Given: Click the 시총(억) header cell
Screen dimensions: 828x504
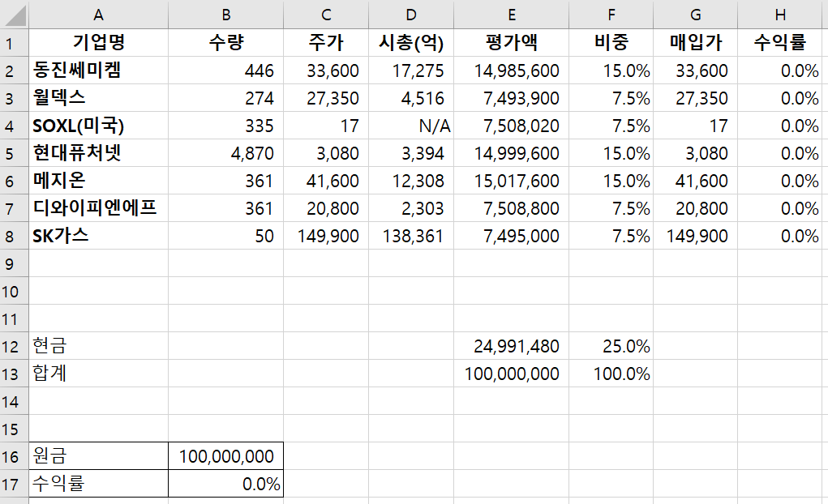Looking at the screenshot, I should pos(411,43).
